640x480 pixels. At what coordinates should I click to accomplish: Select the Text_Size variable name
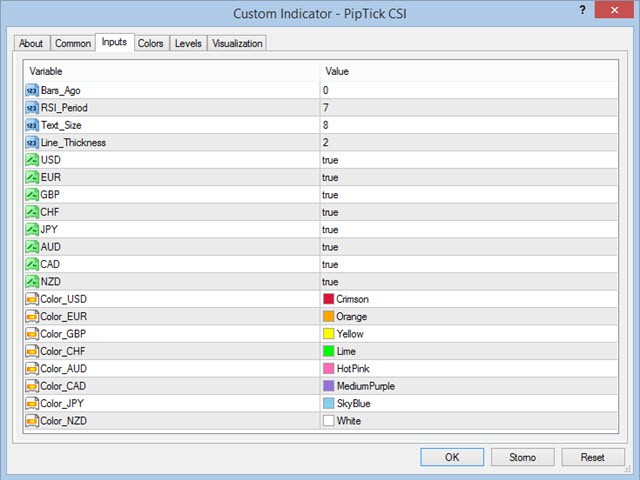pos(61,125)
